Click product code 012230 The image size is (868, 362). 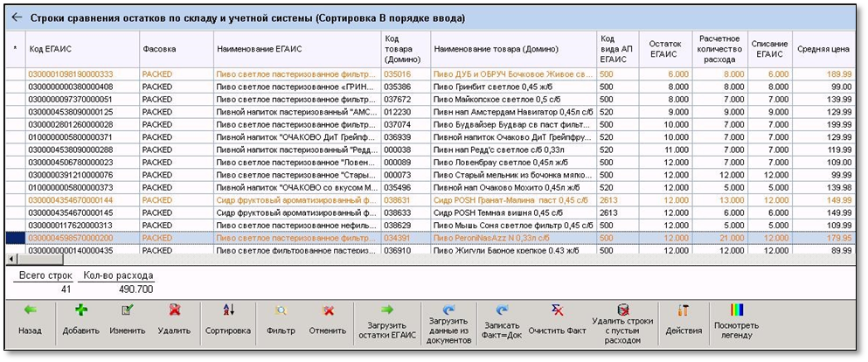point(406,112)
